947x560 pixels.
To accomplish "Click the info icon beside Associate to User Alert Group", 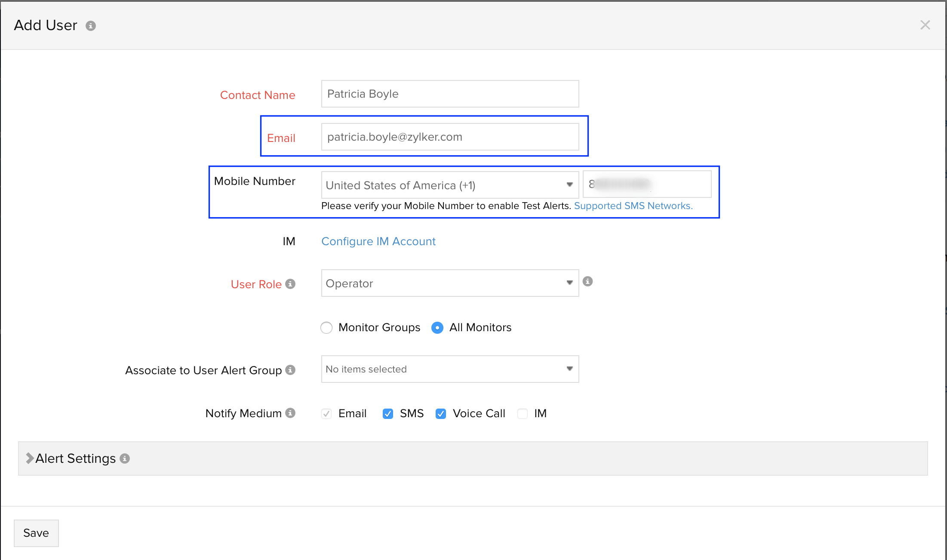I will (x=291, y=370).
